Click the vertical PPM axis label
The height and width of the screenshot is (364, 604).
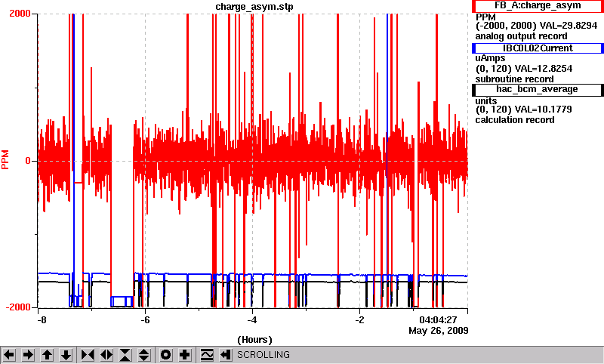5,160
